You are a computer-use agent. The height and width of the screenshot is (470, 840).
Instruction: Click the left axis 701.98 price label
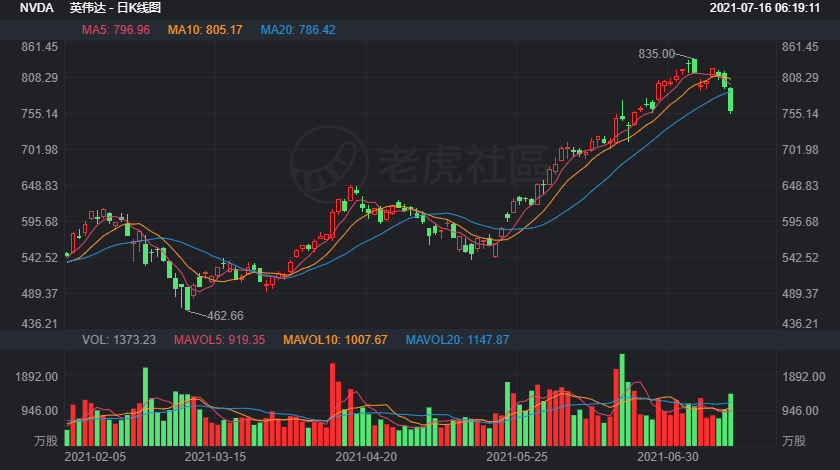tap(40, 150)
